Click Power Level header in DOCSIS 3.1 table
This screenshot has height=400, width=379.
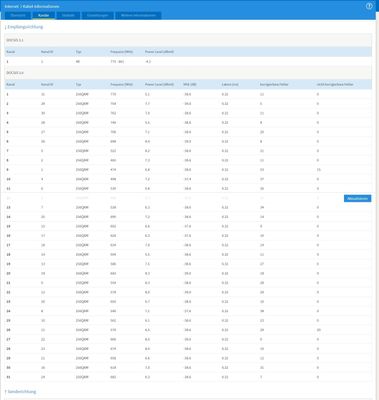point(159,52)
